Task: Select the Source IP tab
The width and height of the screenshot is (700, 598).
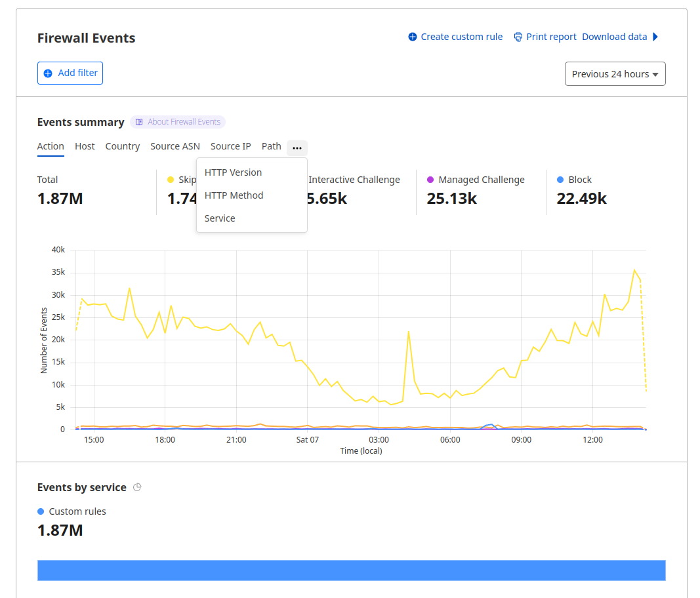Action: pos(230,146)
